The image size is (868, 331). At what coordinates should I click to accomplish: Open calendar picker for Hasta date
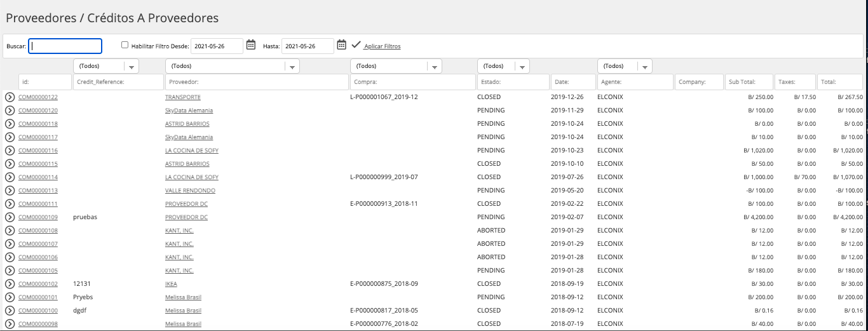[x=341, y=44]
